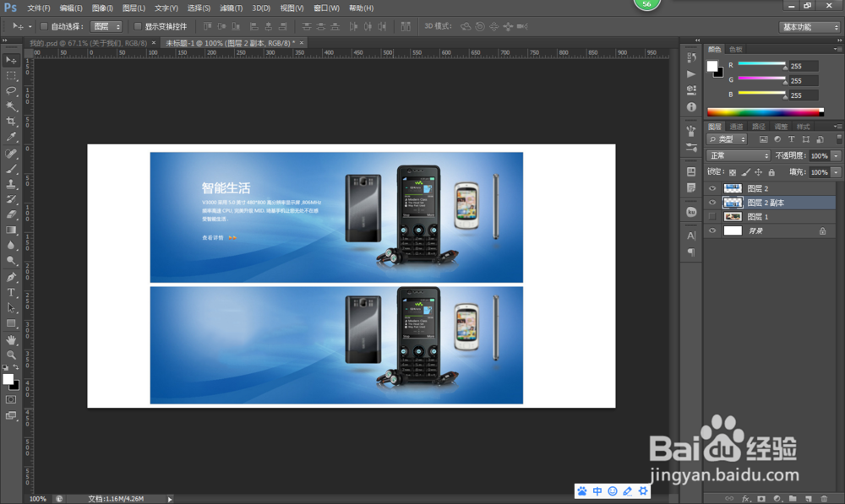Hide layer 图层 2 副本 using eye icon
Screen dimensions: 845x504
point(711,203)
